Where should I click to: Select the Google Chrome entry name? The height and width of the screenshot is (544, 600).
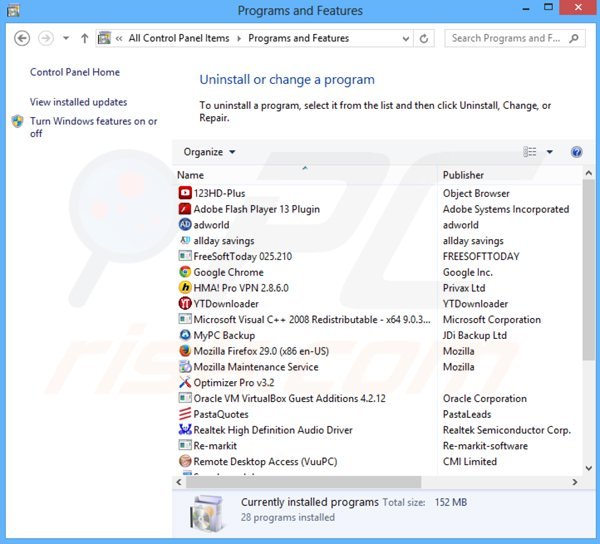click(228, 272)
